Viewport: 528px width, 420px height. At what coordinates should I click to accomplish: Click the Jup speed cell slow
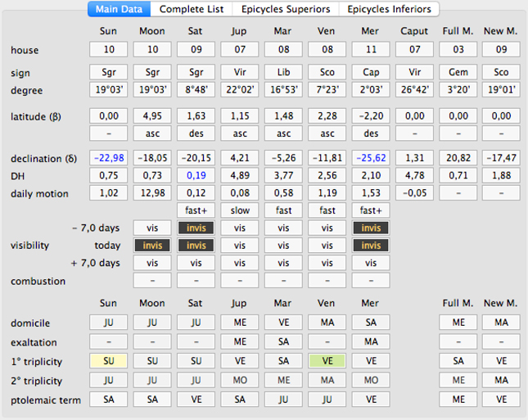coord(240,210)
